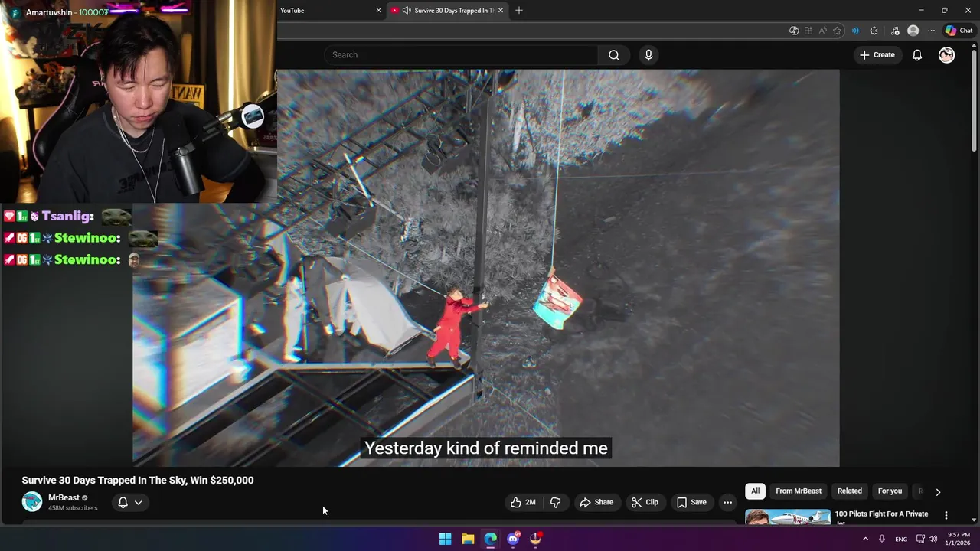980x551 pixels.
Task: Open YouTube notifications bell in the header
Action: (917, 55)
